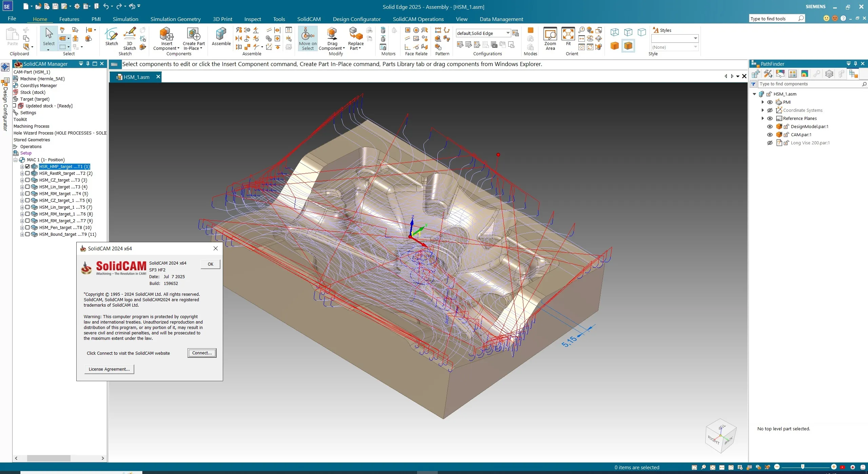Toggle the Updated stock - [Ready] checkbox
The width and height of the screenshot is (868, 474).
pyautogui.click(x=15, y=105)
